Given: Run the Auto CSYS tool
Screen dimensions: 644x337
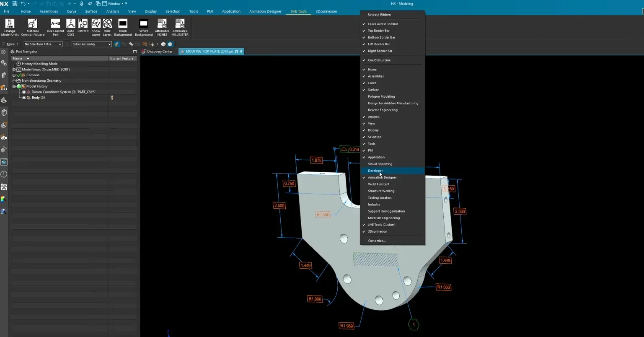Looking at the screenshot, I should point(70,27).
